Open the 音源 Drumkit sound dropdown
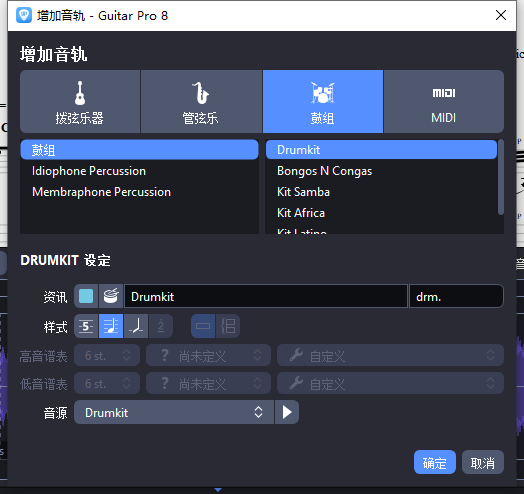The image size is (524, 494). pos(174,412)
